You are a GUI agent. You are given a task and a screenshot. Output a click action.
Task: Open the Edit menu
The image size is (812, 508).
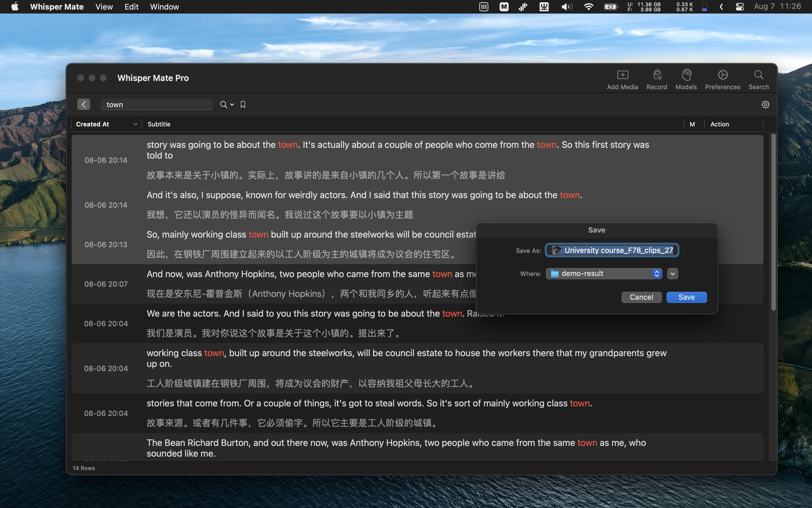pos(132,7)
